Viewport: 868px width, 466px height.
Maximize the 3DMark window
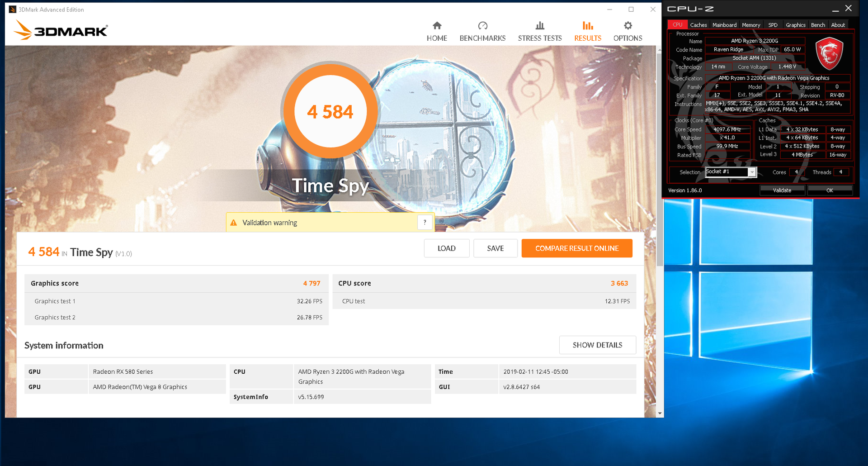click(x=631, y=9)
